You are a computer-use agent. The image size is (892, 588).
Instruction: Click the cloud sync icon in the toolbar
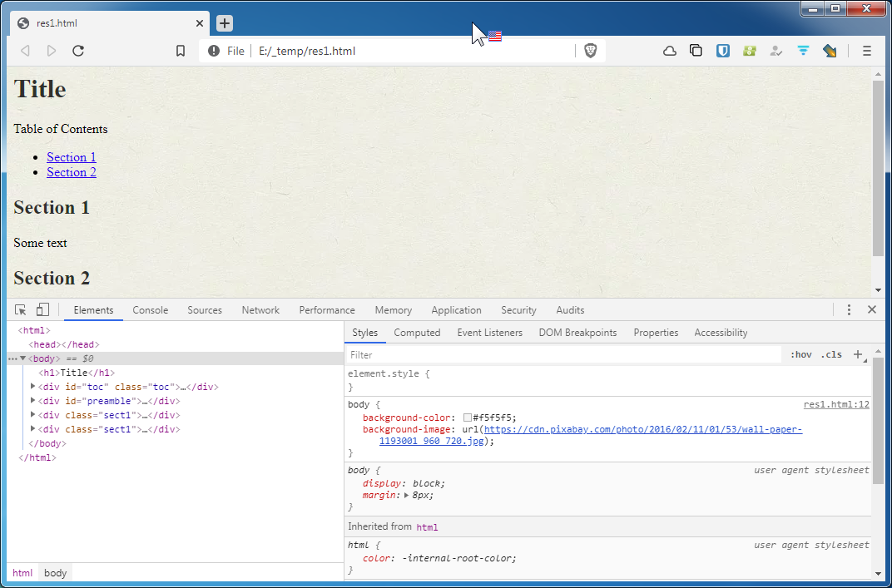669,51
